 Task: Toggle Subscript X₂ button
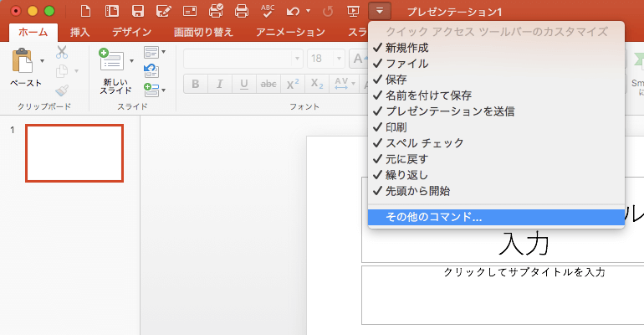point(317,84)
